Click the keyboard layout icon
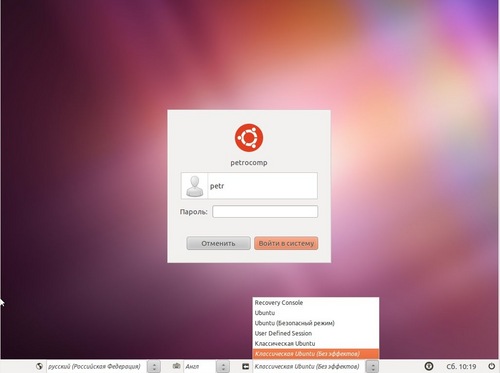The width and height of the screenshot is (500, 373). pyautogui.click(x=177, y=366)
